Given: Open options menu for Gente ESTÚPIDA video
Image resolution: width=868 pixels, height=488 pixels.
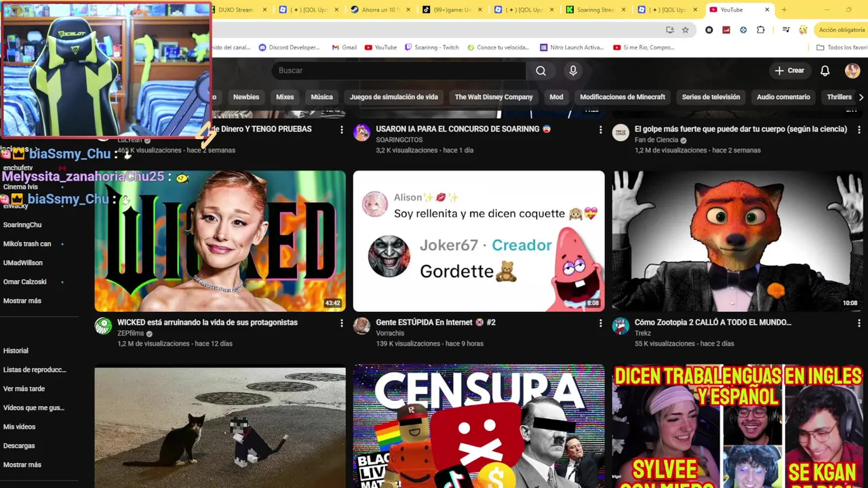Looking at the screenshot, I should coord(600,323).
